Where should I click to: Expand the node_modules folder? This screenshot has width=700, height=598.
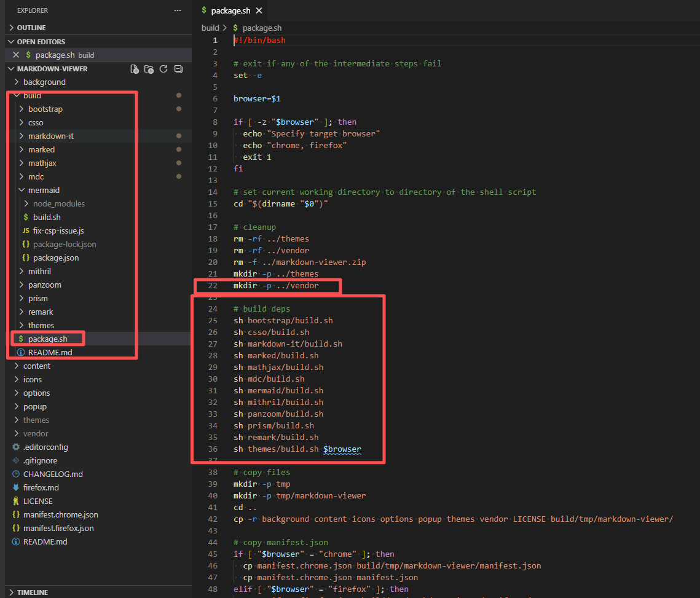[98, 203]
